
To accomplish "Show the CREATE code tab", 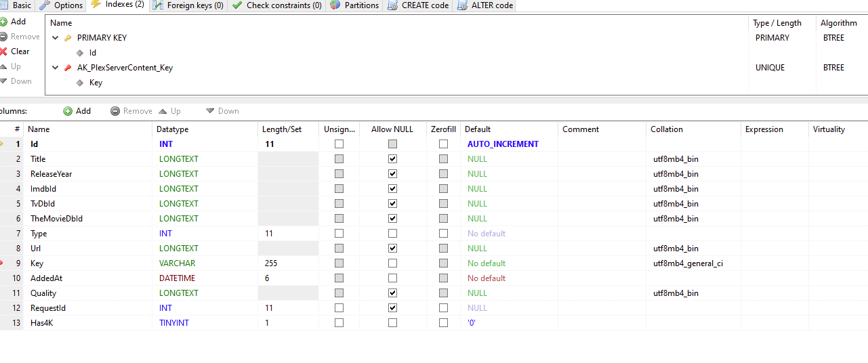I will pyautogui.click(x=418, y=5).
